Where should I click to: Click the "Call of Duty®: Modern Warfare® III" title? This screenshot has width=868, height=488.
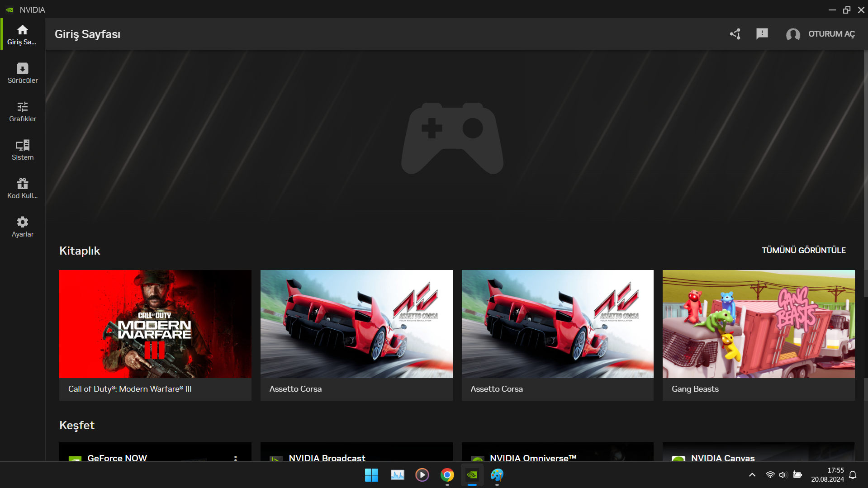[x=130, y=389]
